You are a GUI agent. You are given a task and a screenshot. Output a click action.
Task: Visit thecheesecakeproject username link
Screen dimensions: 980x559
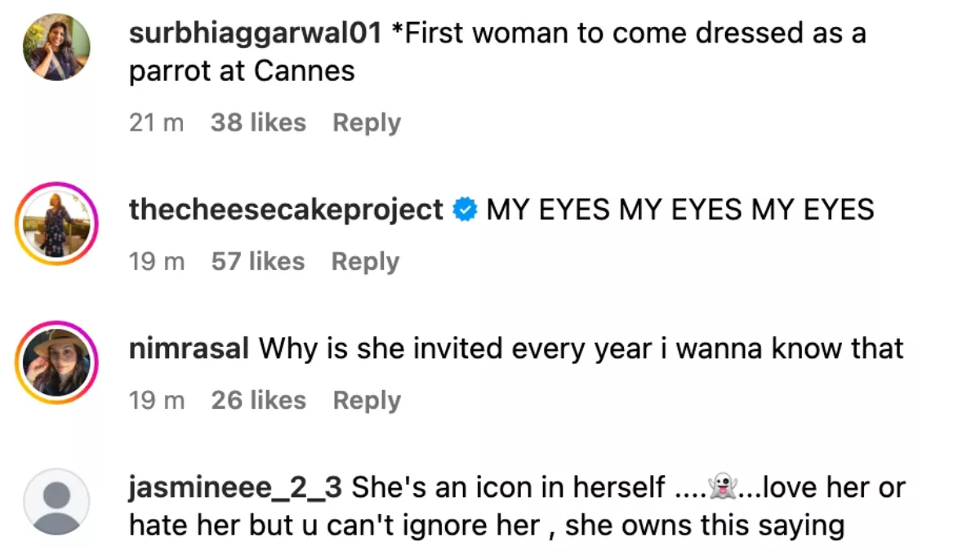click(286, 210)
